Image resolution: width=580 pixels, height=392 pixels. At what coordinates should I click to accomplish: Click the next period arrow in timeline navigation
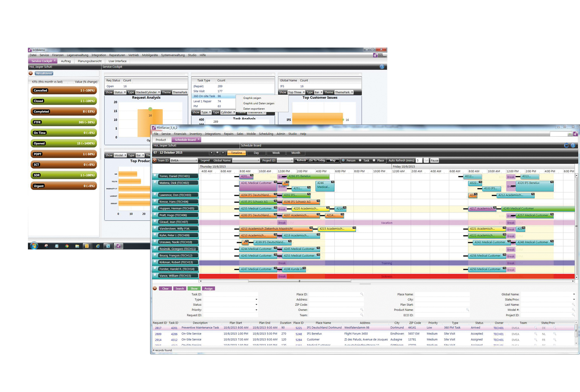[x=223, y=153]
